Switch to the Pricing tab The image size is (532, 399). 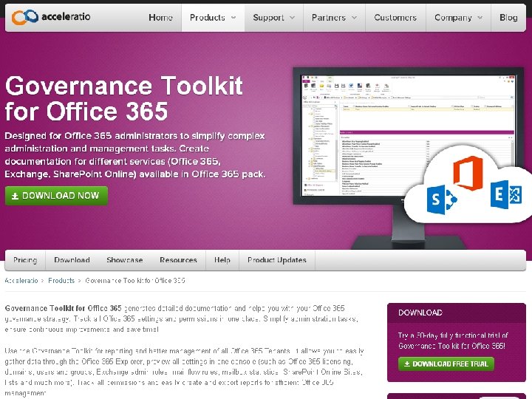pyautogui.click(x=25, y=260)
